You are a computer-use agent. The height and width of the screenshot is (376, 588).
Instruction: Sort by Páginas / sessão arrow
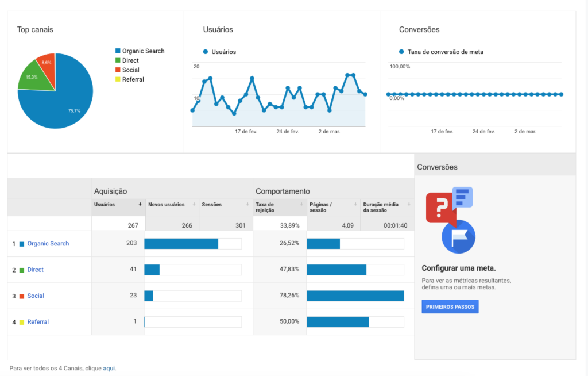tap(355, 204)
